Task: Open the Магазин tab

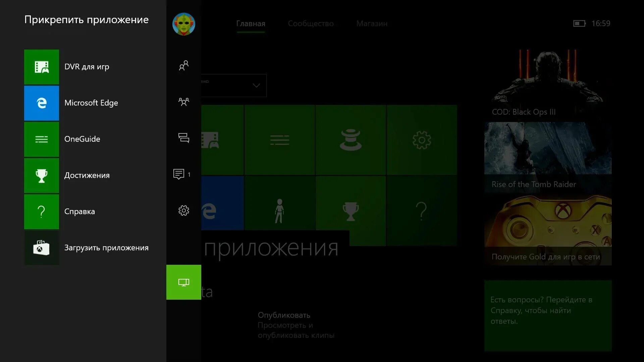Action: coord(372,23)
